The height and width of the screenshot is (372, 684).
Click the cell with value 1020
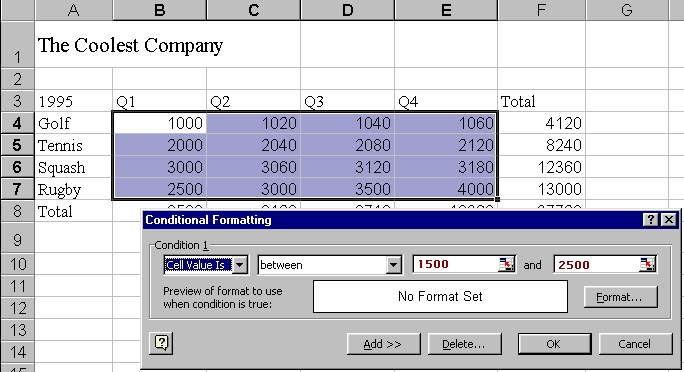[253, 123]
